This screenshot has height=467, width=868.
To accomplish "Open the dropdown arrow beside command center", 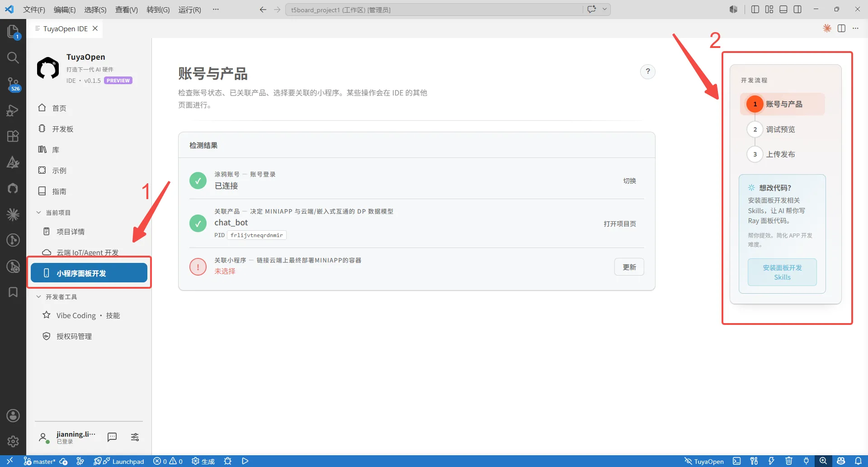I will click(604, 10).
